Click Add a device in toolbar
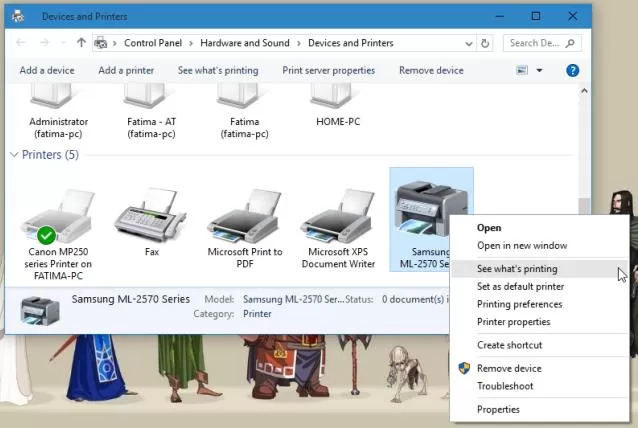 tap(47, 70)
